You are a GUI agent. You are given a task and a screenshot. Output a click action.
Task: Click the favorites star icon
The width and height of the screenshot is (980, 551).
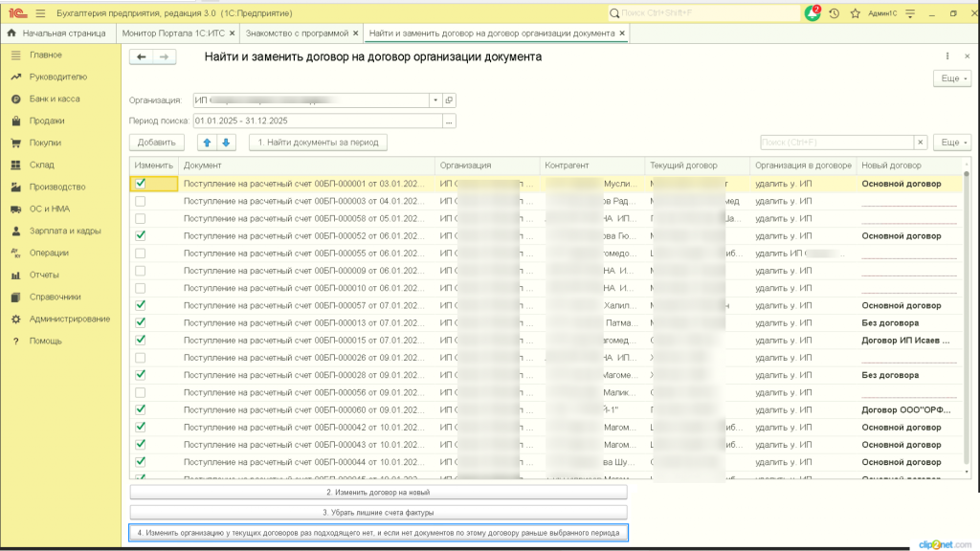tap(854, 13)
